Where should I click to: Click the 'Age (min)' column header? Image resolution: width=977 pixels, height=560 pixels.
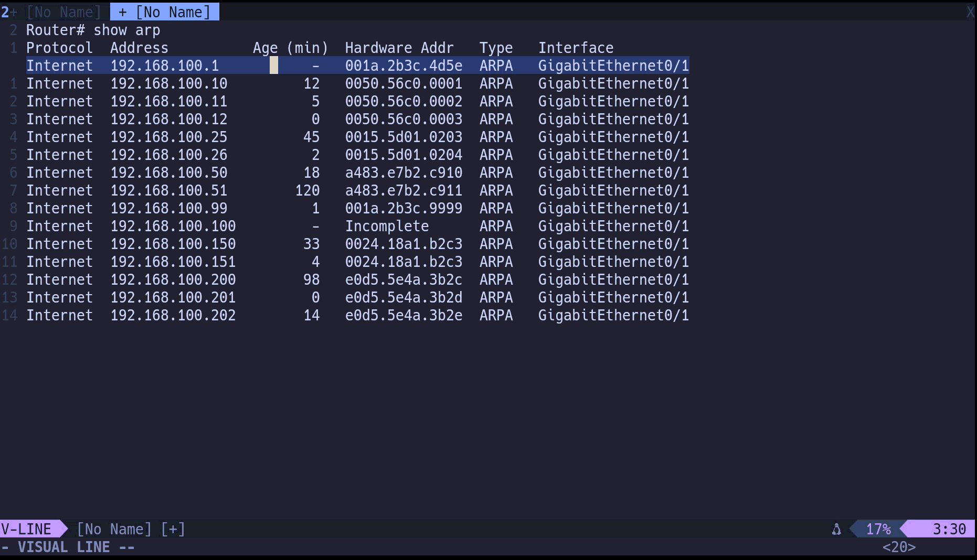coord(291,48)
